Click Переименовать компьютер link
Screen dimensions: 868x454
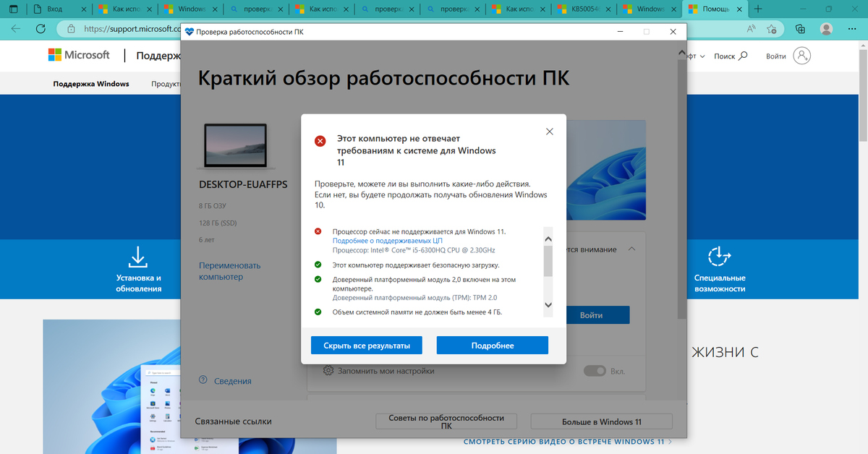[x=230, y=271]
